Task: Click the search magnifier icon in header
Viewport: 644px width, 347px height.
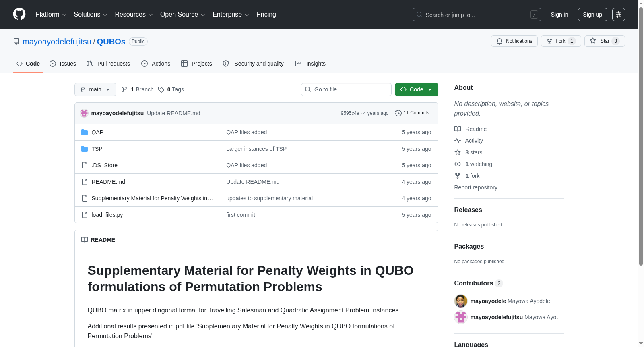Action: [x=419, y=15]
